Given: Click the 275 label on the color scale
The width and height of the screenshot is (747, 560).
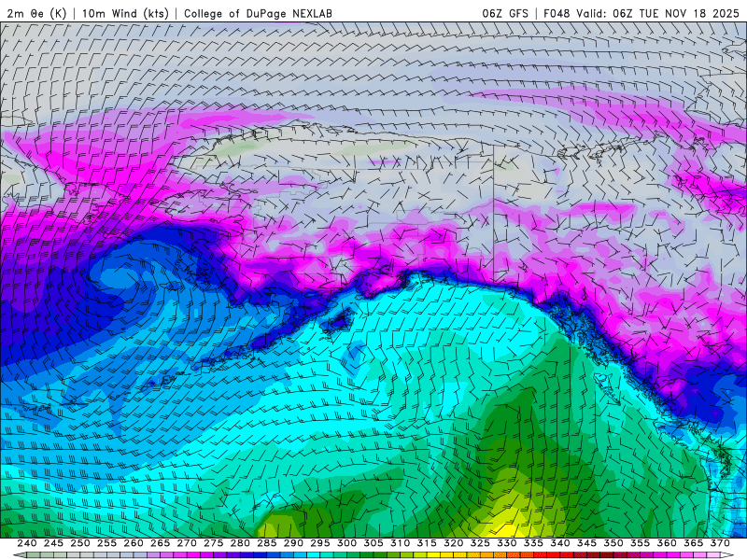Looking at the screenshot, I should tap(214, 543).
